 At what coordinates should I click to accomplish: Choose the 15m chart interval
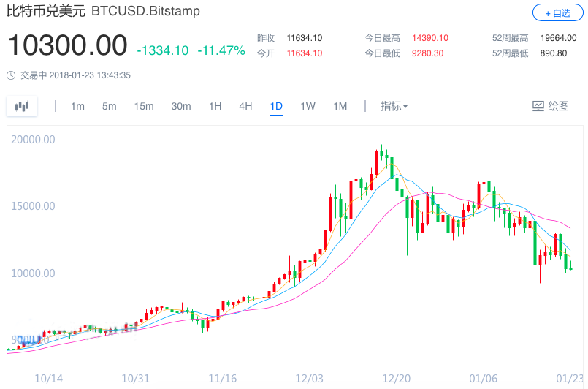(144, 106)
